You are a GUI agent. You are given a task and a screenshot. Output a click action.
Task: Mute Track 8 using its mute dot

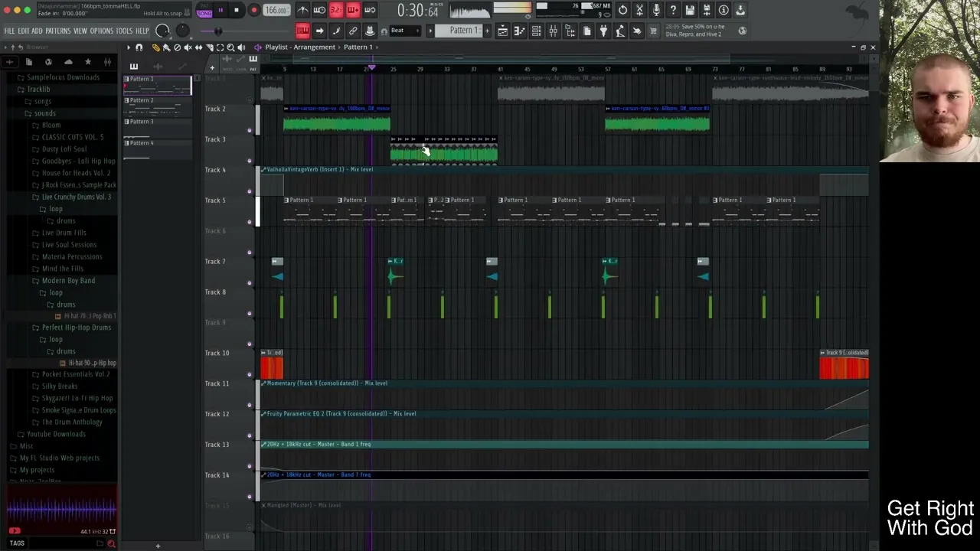[249, 314]
